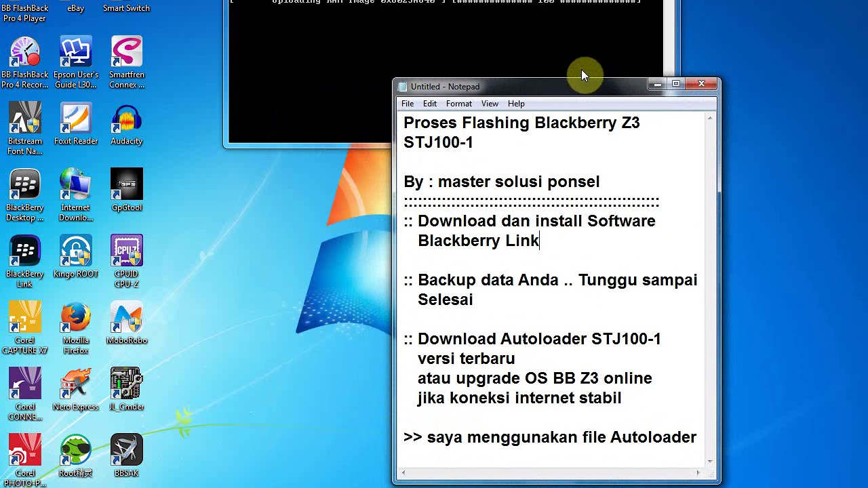The image size is (868, 488).
Task: Open Notepad Format menu
Action: tap(459, 104)
